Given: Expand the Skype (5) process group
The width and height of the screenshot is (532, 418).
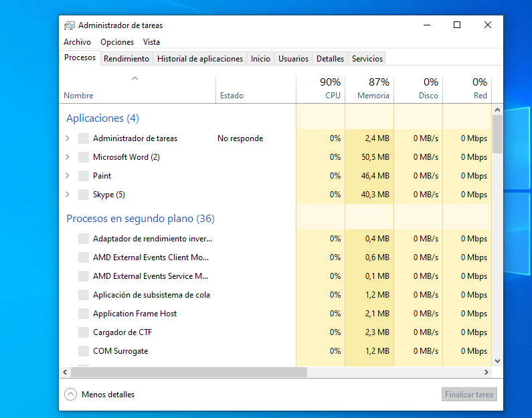Looking at the screenshot, I should pos(67,195).
